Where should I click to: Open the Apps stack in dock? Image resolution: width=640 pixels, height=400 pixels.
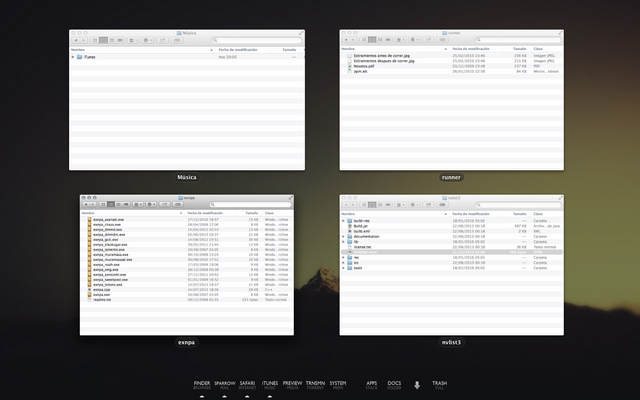coord(372,384)
